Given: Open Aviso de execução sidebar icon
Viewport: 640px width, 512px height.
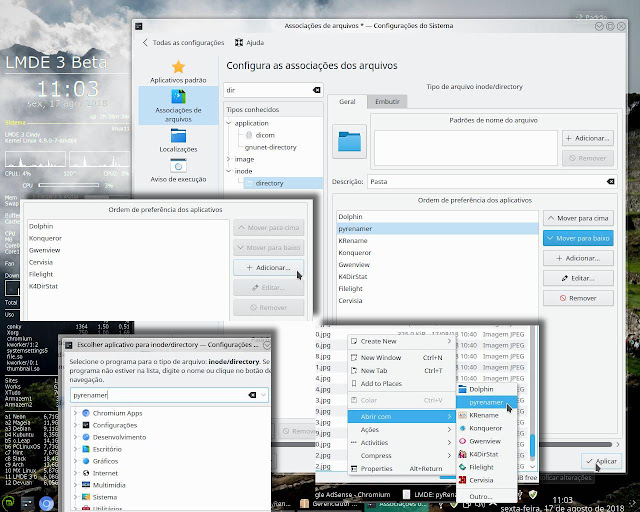Looking at the screenshot, I should click(178, 166).
